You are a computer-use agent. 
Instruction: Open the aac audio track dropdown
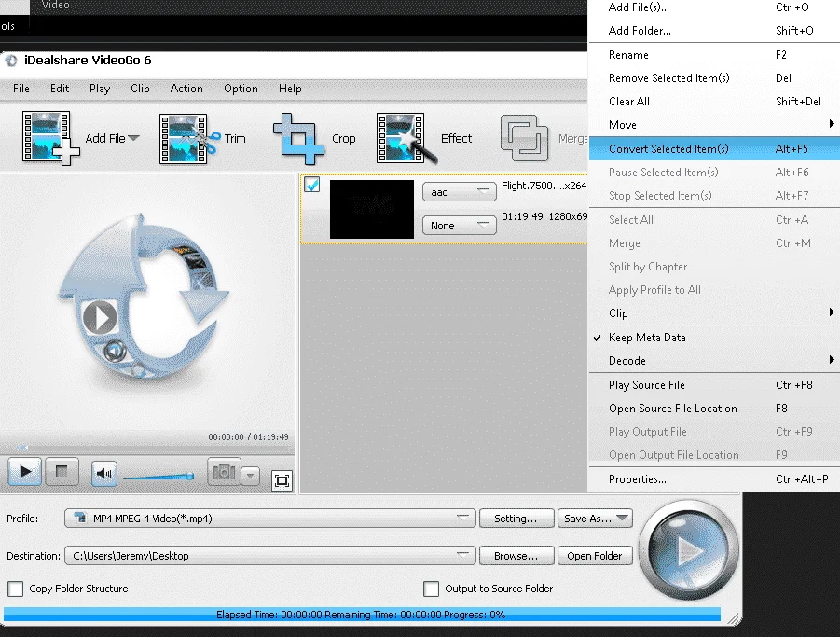pyautogui.click(x=459, y=192)
